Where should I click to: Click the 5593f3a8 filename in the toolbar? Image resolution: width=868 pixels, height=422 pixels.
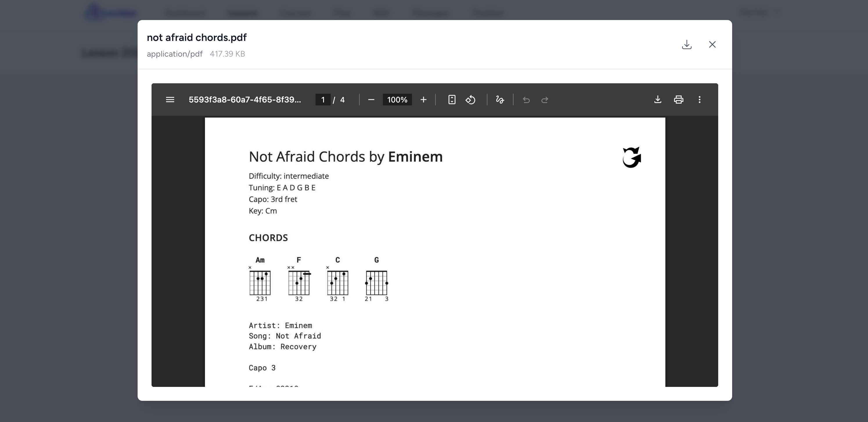click(x=245, y=100)
